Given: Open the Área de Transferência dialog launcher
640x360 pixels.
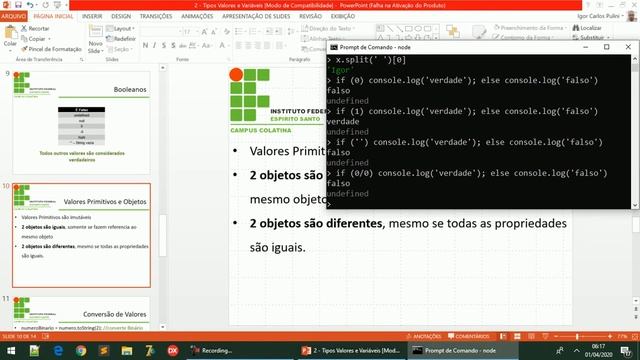Looking at the screenshot, I should [82, 59].
